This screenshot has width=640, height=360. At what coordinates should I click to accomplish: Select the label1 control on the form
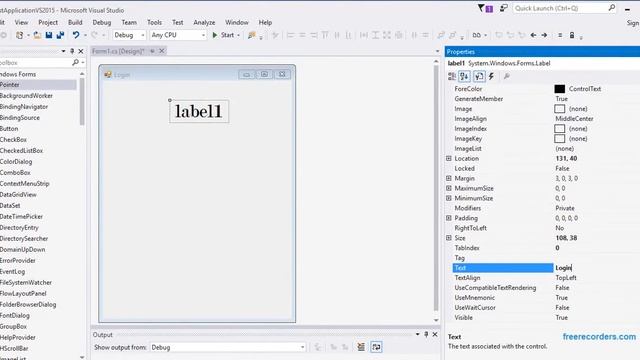pos(199,111)
